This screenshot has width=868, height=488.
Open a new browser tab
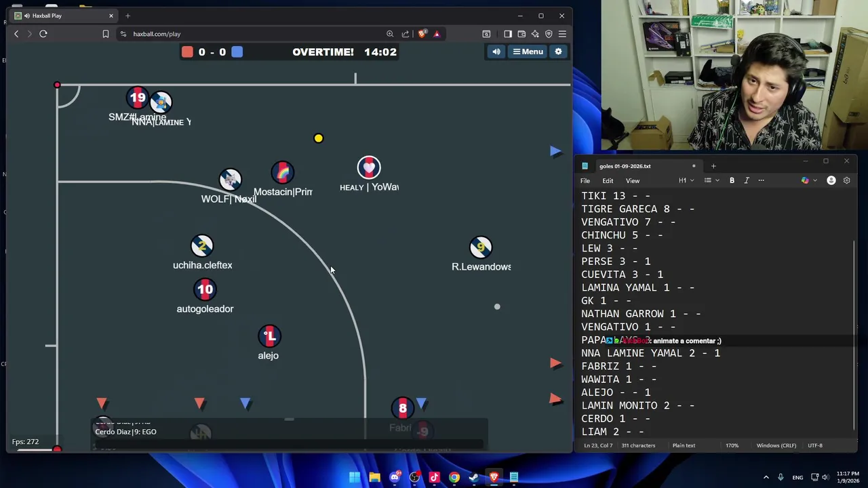pyautogui.click(x=127, y=16)
